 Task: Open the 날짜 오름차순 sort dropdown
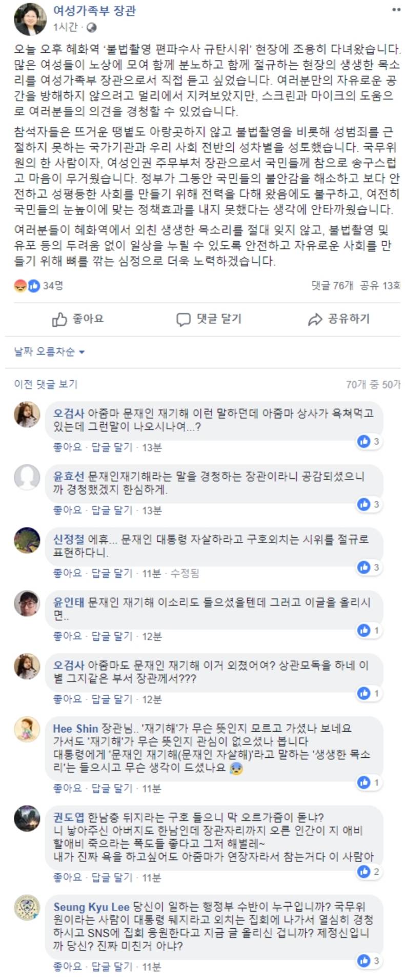[49, 352]
